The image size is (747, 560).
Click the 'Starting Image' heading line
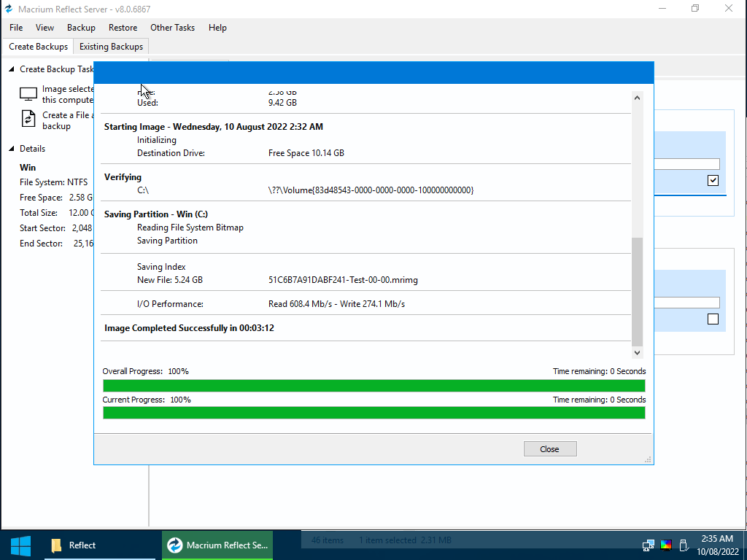(214, 127)
